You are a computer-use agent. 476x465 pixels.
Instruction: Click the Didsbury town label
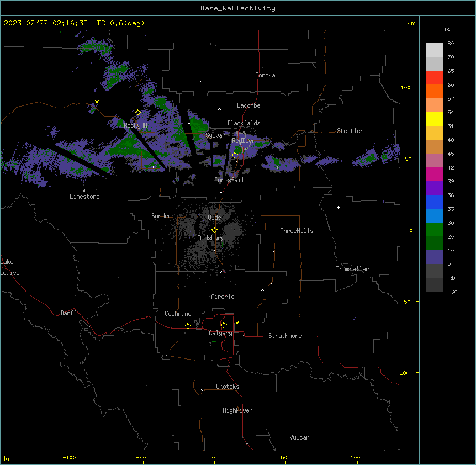click(x=211, y=238)
